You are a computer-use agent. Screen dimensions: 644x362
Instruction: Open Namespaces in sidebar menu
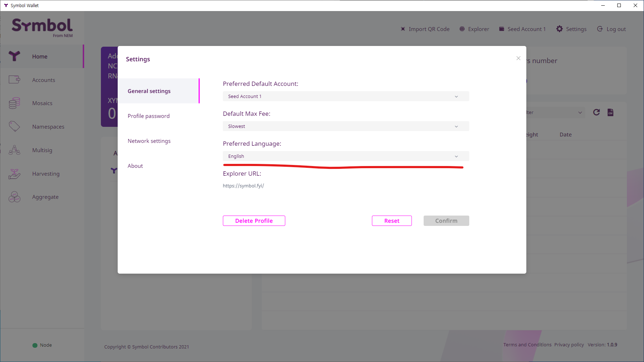click(x=48, y=126)
